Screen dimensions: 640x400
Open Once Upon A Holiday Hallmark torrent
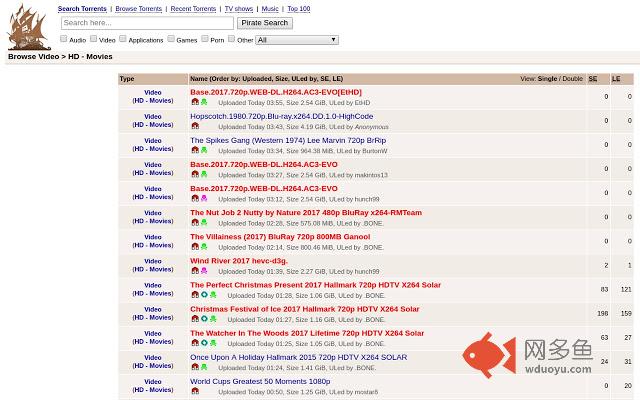(298, 357)
